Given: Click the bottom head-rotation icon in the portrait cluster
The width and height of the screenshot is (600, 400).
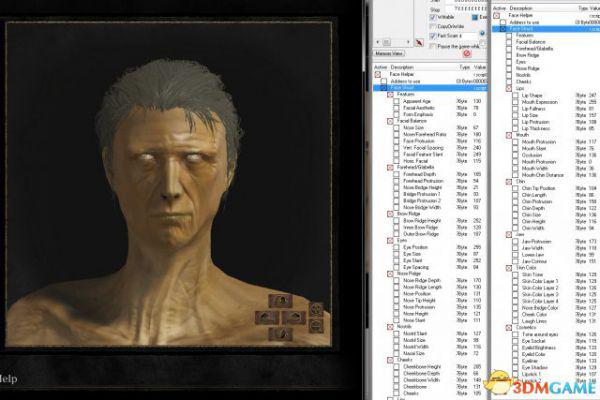Looking at the screenshot, I should (x=280, y=334).
